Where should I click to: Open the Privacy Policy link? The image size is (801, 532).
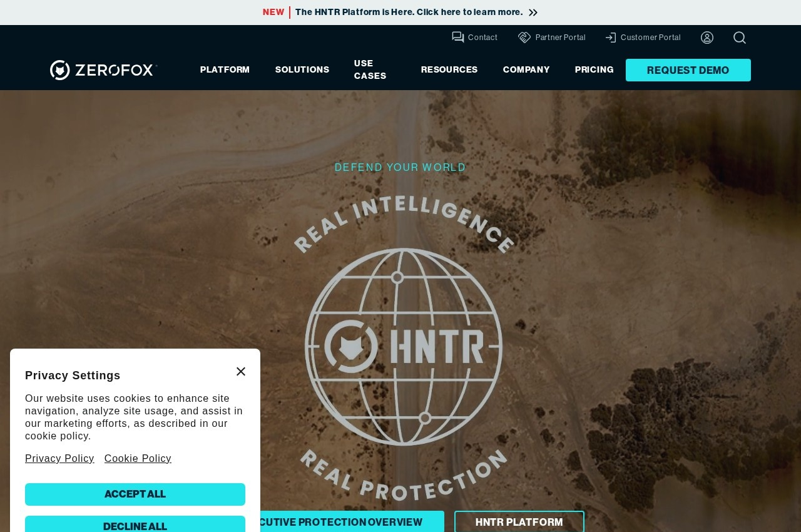point(59,459)
